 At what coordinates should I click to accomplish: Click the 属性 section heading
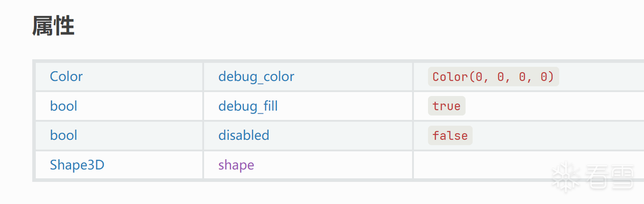(x=53, y=26)
